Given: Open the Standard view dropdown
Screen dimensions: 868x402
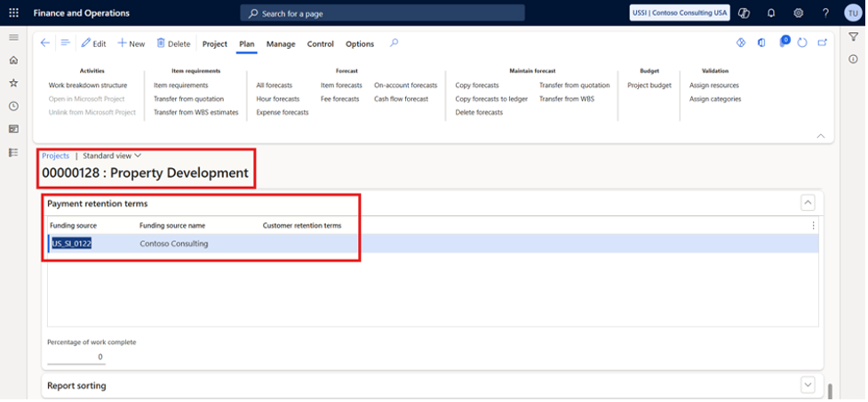Looking at the screenshot, I should pyautogui.click(x=112, y=156).
